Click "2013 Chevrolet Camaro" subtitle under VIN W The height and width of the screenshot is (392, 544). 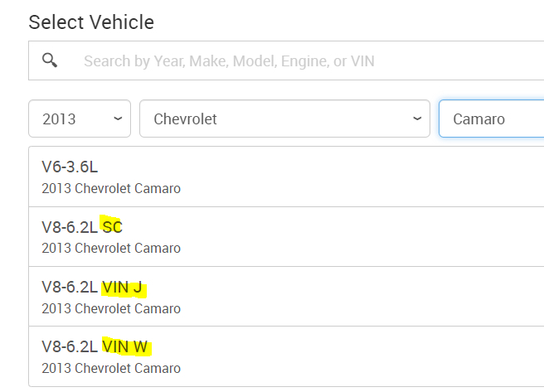click(111, 368)
